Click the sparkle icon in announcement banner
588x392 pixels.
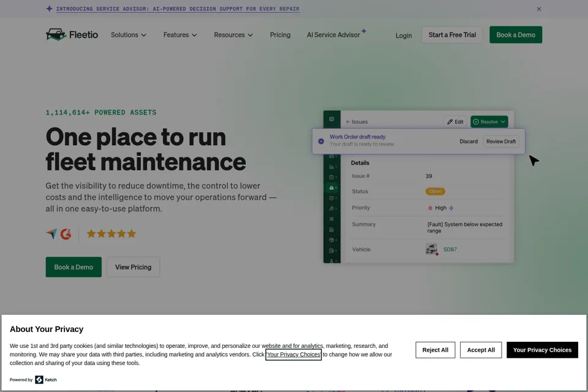[49, 8]
